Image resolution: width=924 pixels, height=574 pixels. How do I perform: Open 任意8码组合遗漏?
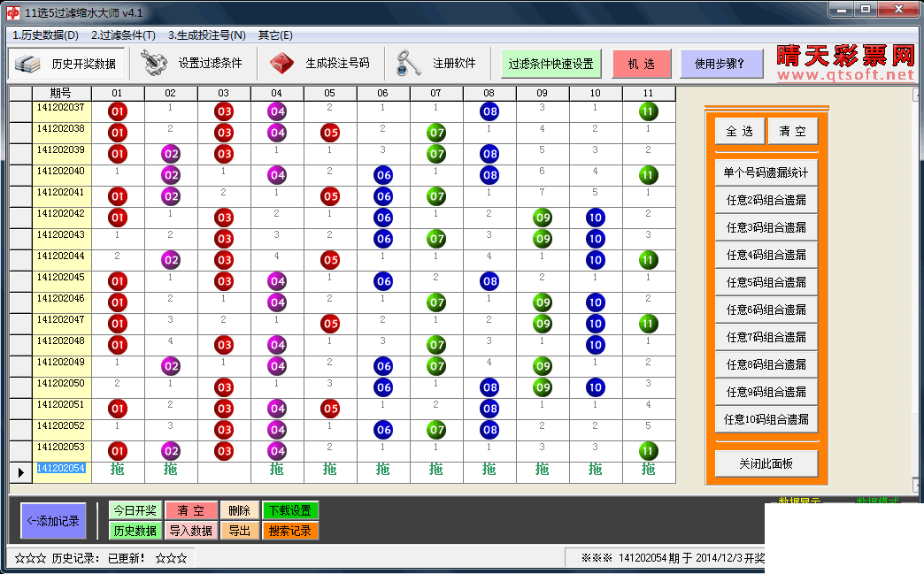pos(766,364)
